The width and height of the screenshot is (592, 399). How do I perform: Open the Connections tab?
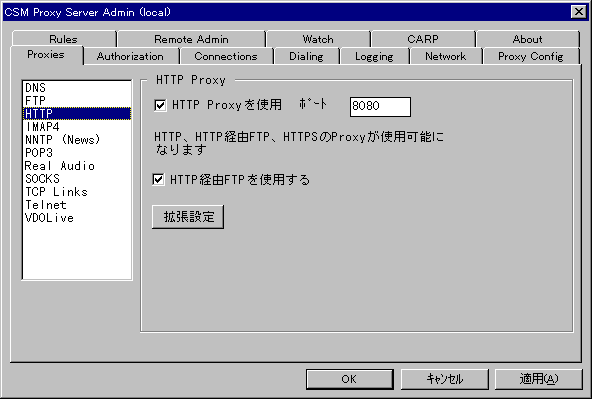click(x=226, y=56)
